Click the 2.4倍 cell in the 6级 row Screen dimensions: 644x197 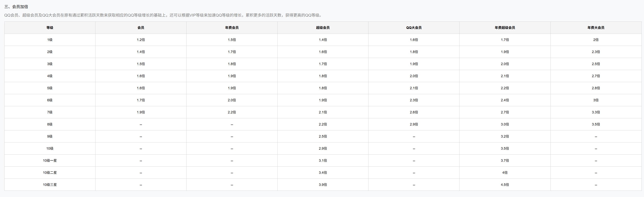(x=505, y=100)
